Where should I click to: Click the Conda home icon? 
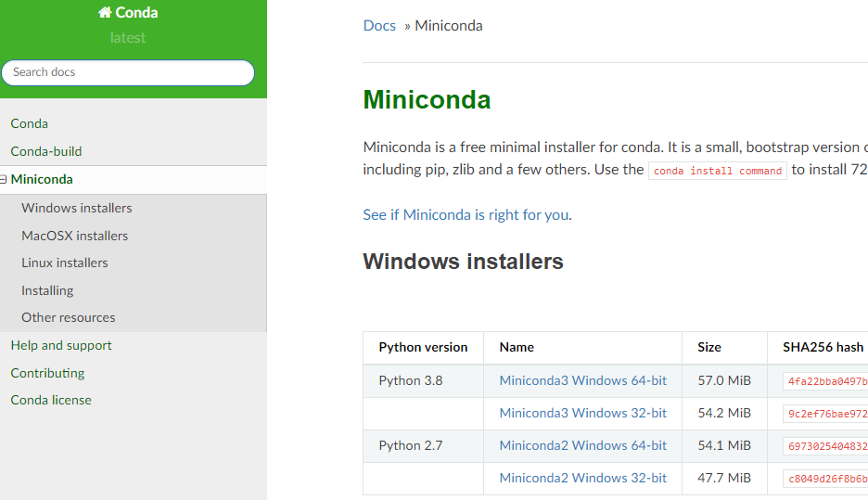point(105,13)
